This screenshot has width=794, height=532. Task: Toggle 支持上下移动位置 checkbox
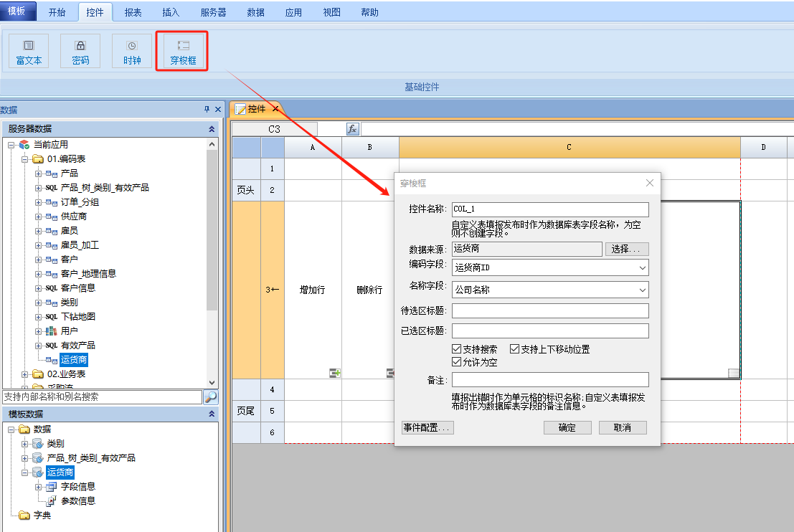point(515,349)
